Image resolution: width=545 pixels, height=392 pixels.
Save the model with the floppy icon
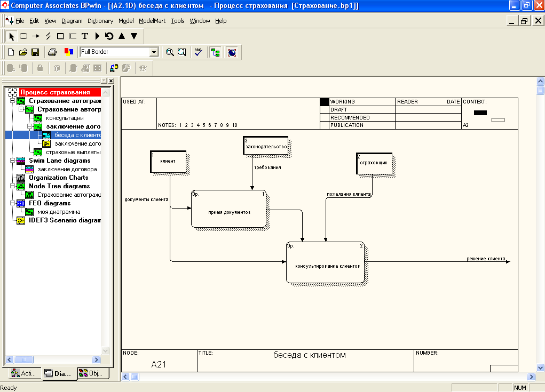click(35, 52)
